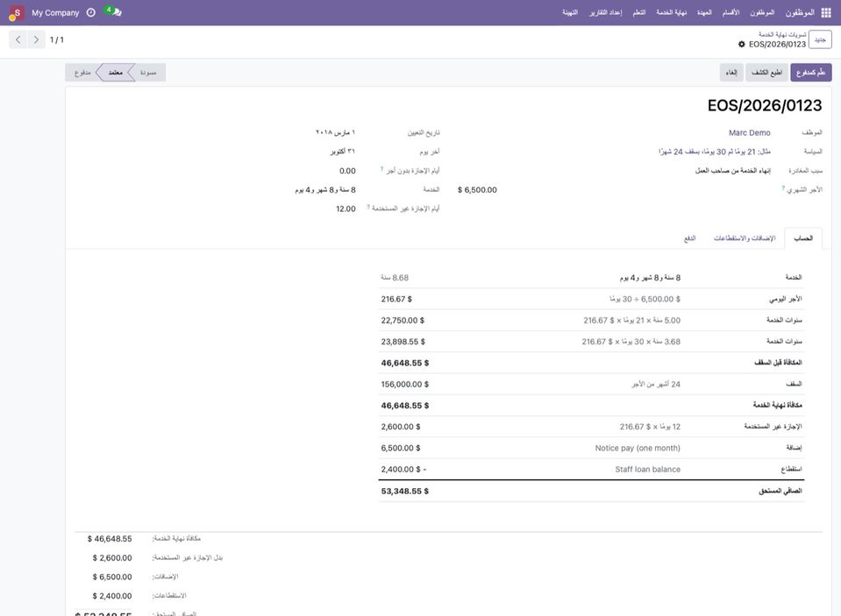Click the My Company name in navbar
Viewport: 841px width, 616px height.
pyautogui.click(x=55, y=12)
